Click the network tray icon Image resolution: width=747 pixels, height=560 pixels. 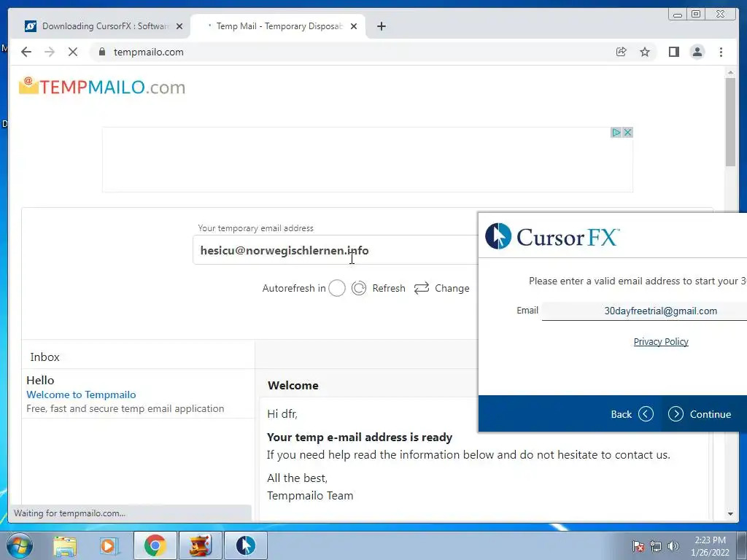coord(656,546)
